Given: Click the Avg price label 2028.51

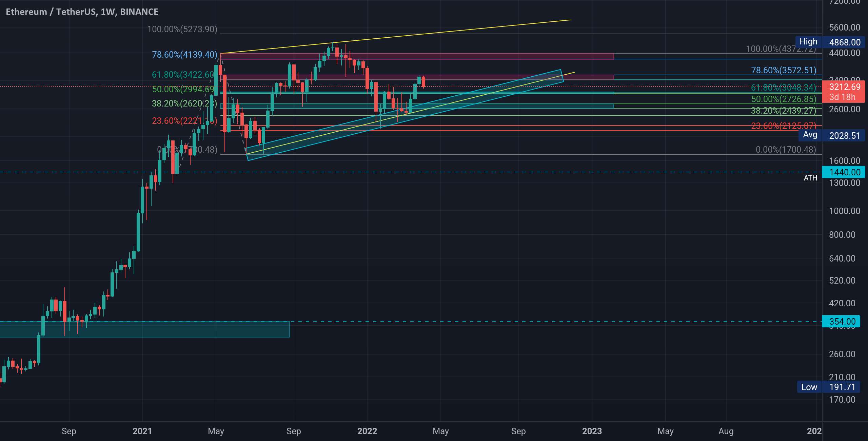Looking at the screenshot, I should pyautogui.click(x=845, y=136).
